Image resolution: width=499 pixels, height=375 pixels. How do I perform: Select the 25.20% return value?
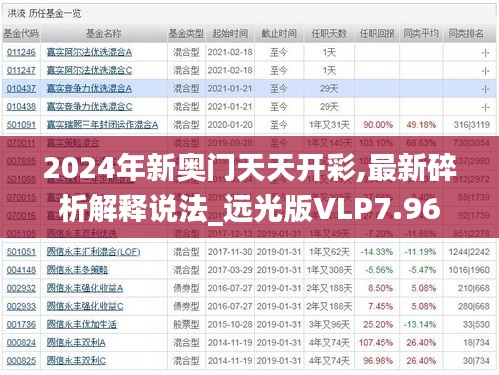[378, 324]
